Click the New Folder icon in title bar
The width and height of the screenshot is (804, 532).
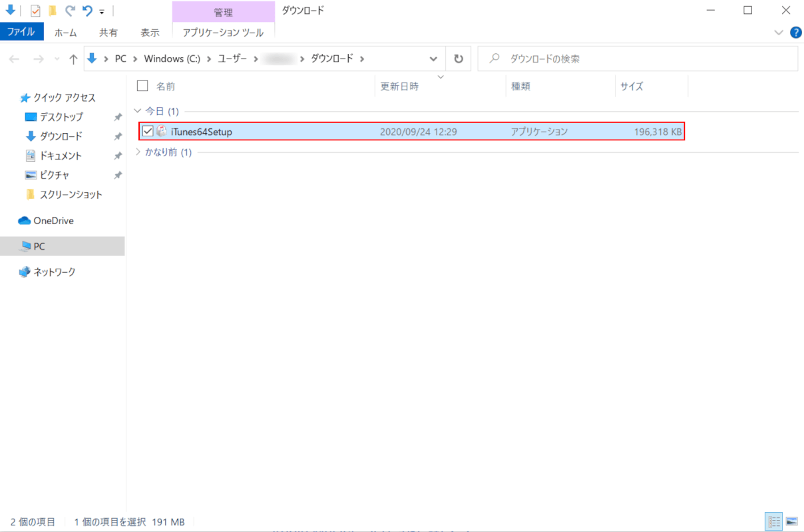pyautogui.click(x=53, y=11)
